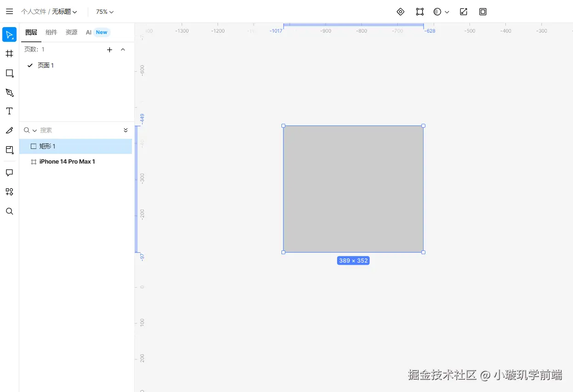
Task: Toggle the interface layout panel icon
Action: tap(482, 11)
